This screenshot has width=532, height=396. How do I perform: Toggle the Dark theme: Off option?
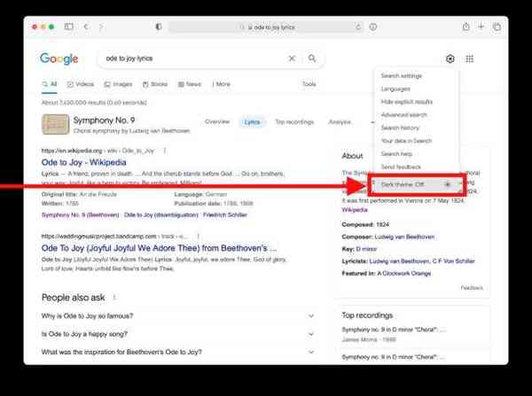(x=417, y=184)
